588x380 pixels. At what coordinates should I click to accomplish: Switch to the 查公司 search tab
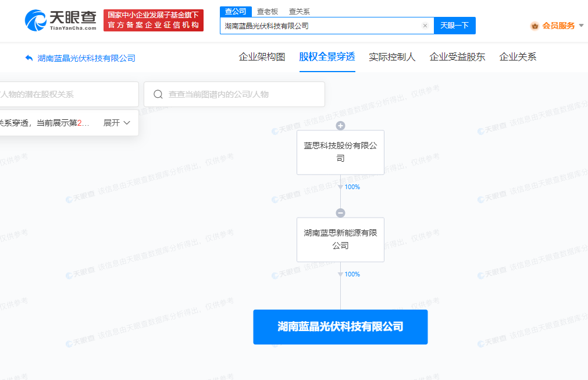[x=236, y=12]
